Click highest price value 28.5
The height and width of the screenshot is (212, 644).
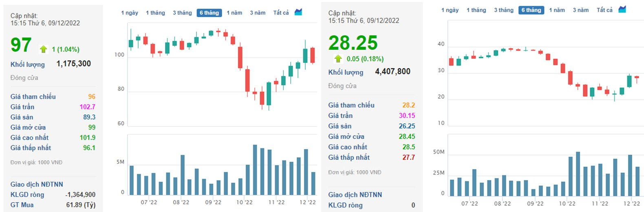point(409,147)
